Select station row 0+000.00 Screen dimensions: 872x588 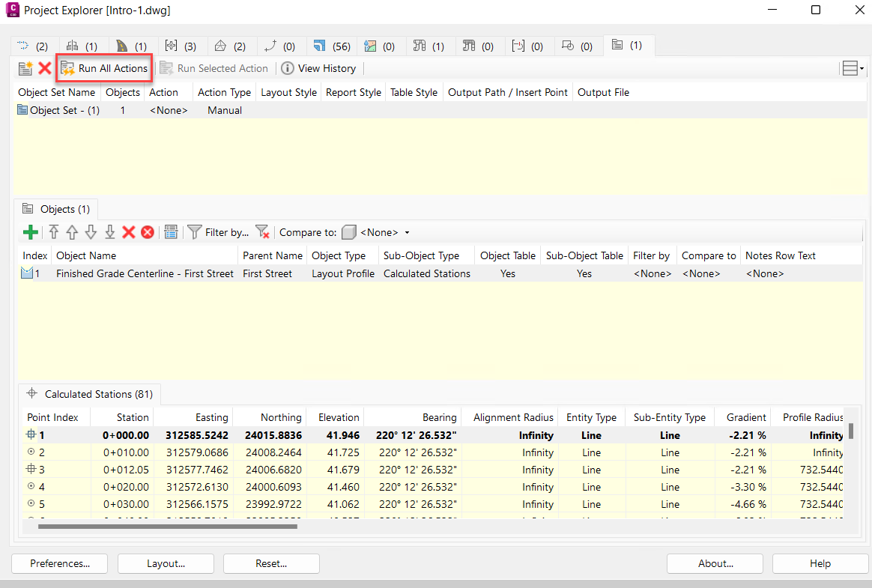tap(434, 435)
